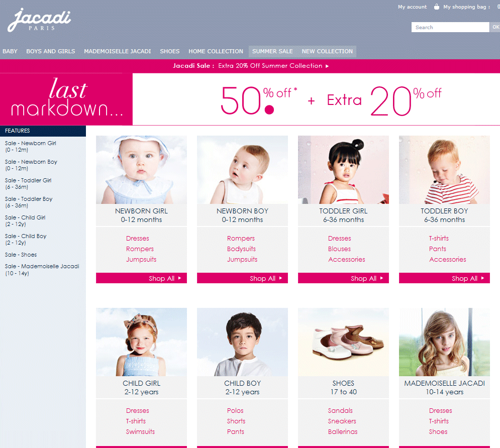Click Shop All arrow under Toddler Boy
The width and height of the screenshot is (500, 448).
click(x=483, y=278)
